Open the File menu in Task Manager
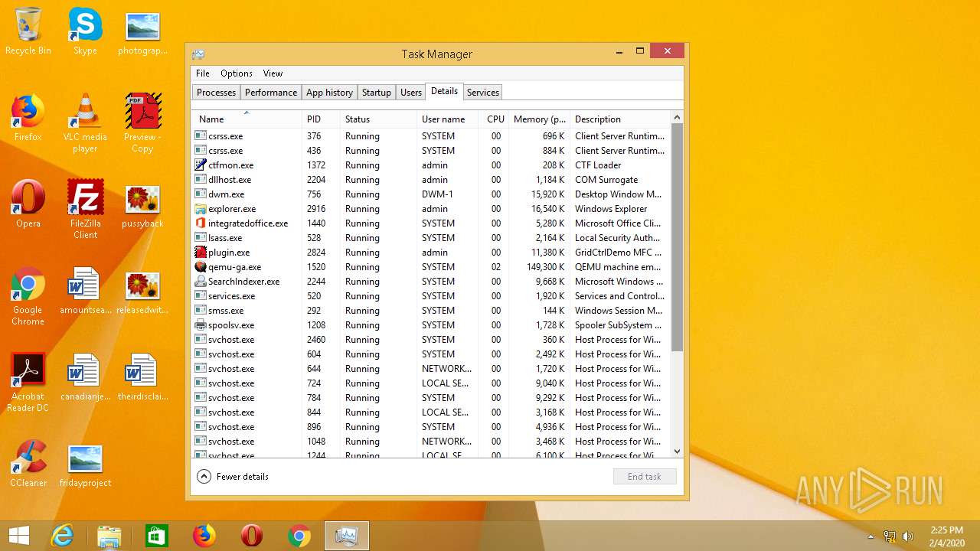The height and width of the screenshot is (551, 980). click(203, 73)
